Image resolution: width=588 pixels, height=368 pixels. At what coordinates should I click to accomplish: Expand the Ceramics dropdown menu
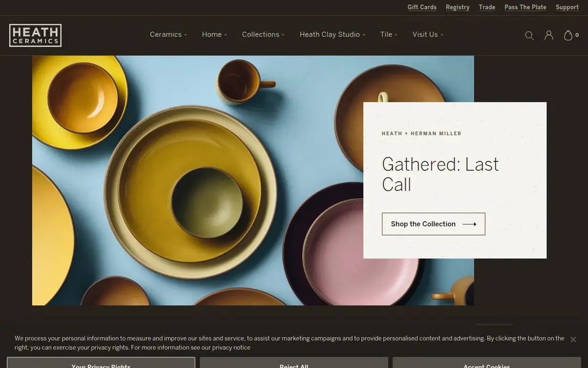coord(169,35)
